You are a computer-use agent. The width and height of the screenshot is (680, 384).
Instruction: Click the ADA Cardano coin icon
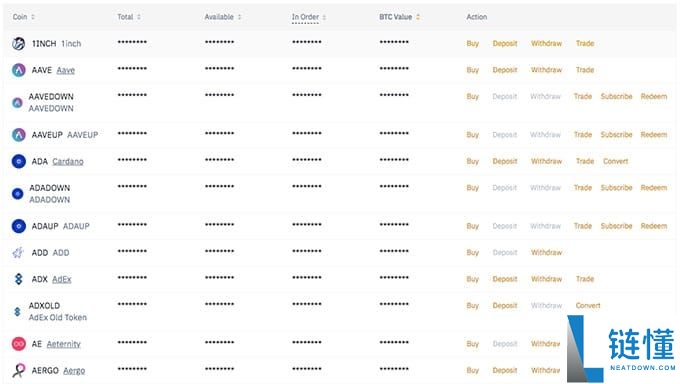click(18, 161)
